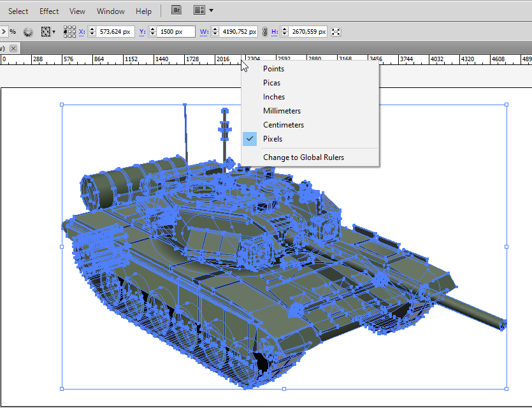Click the Y value stepper arrows

[x=153, y=31]
